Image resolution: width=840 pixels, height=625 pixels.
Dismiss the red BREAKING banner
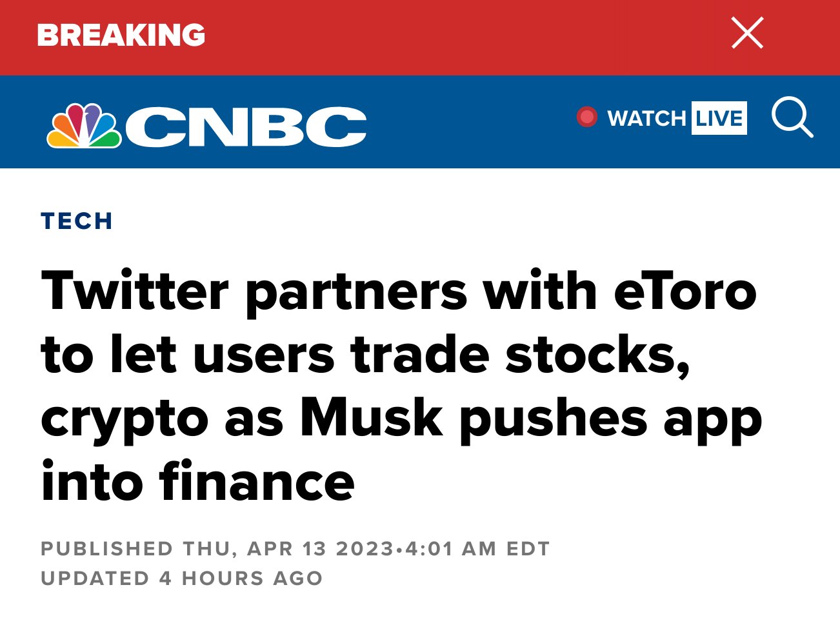tap(747, 34)
